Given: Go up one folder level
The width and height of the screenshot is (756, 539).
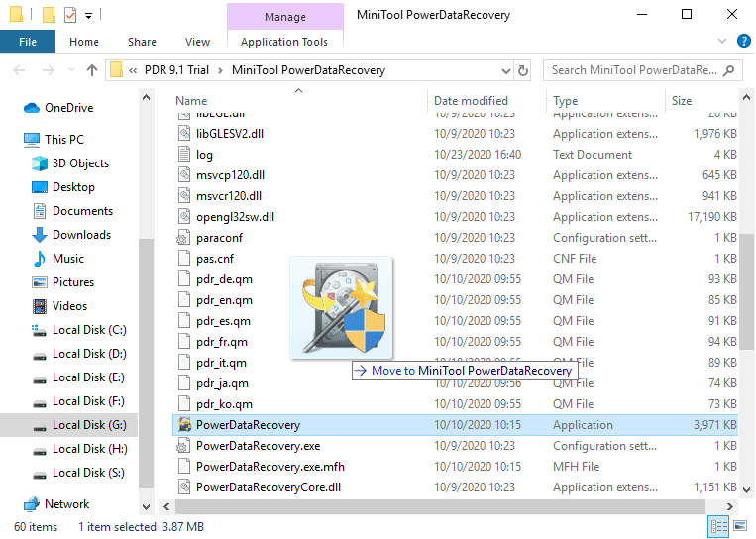Looking at the screenshot, I should (92, 70).
